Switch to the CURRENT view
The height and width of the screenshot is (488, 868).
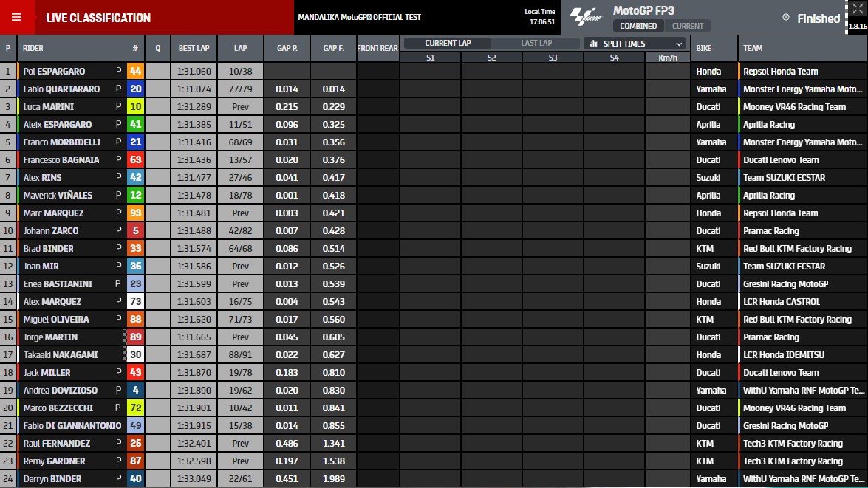[688, 26]
